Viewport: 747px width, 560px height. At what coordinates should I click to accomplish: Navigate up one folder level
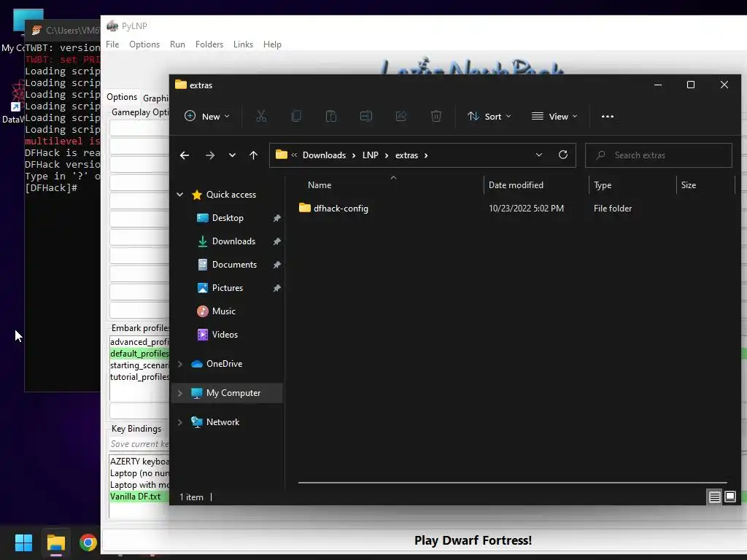click(253, 155)
